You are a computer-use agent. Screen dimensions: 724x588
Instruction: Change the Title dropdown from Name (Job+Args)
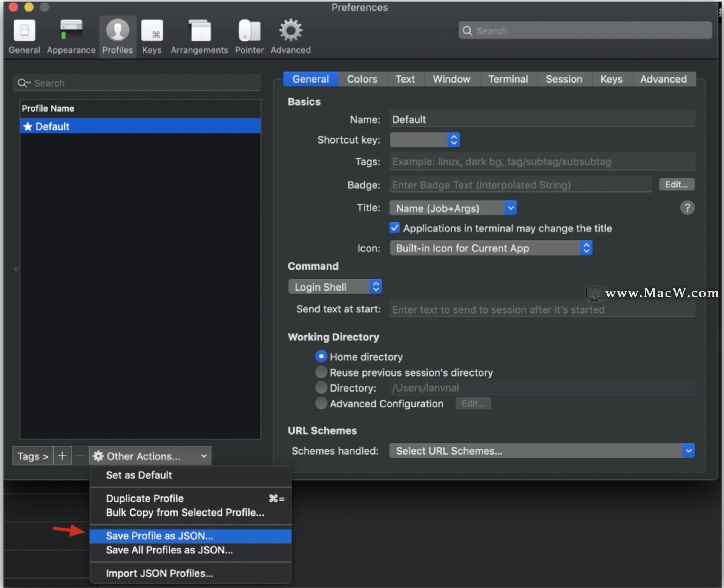[511, 208]
